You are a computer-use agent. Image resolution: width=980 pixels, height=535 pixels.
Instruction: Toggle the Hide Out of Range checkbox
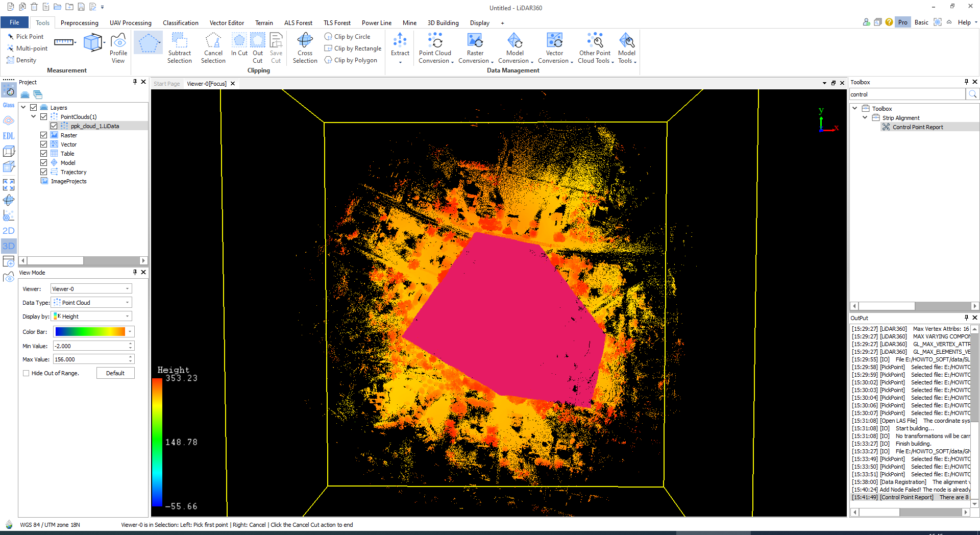tap(26, 373)
